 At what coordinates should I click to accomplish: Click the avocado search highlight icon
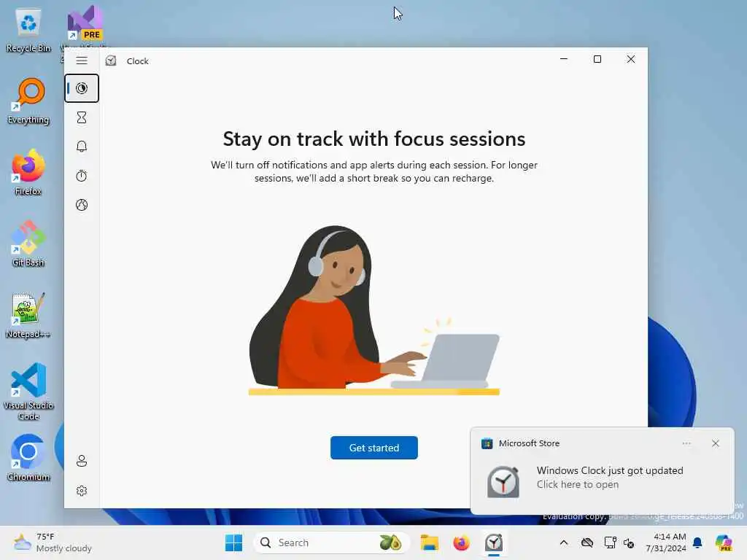click(390, 542)
